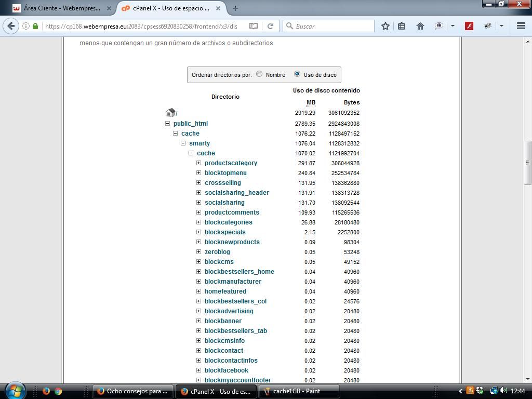Expand the blockbanner folder
The width and height of the screenshot is (532, 399).
[x=198, y=321]
